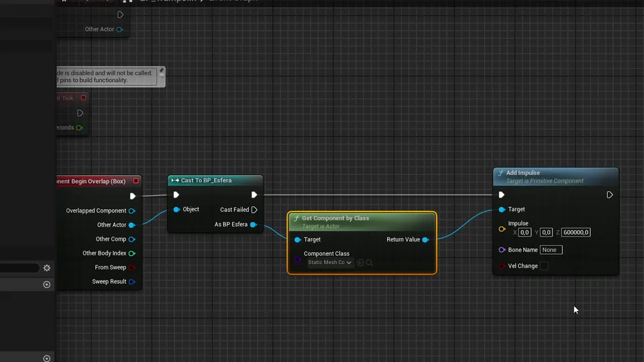Click the search field in left panel

tap(19, 268)
